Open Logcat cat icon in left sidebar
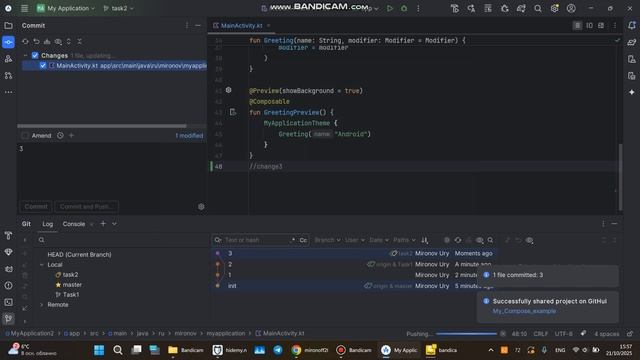 point(8,269)
